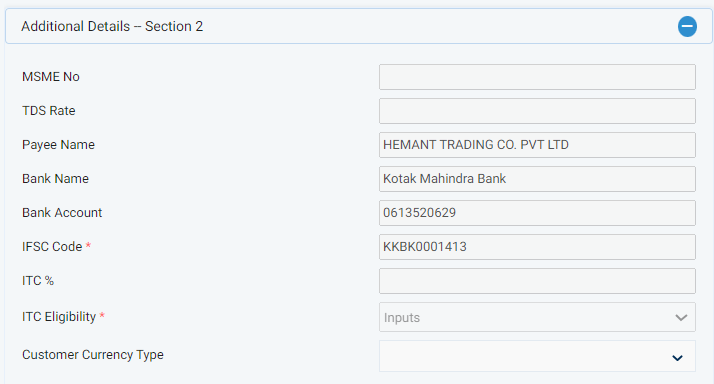Image resolution: width=714 pixels, height=384 pixels.
Task: Click the IFSC Code field KKBK0001413
Action: (537, 247)
